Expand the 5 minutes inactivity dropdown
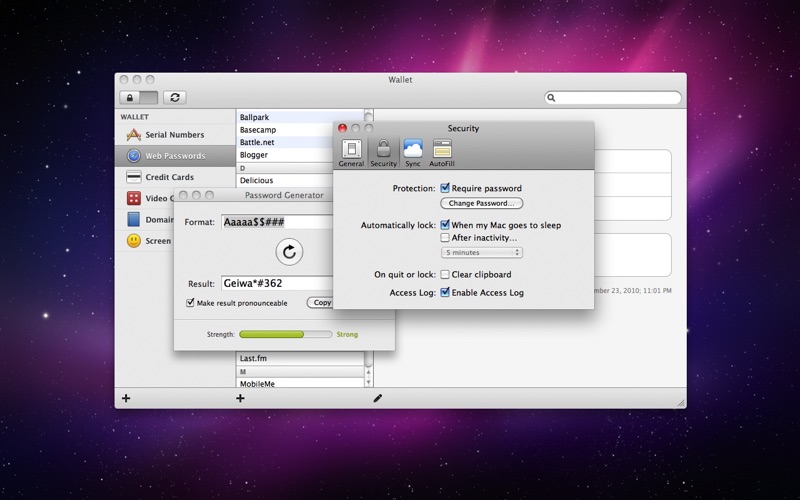This screenshot has height=500, width=800. pyautogui.click(x=482, y=253)
